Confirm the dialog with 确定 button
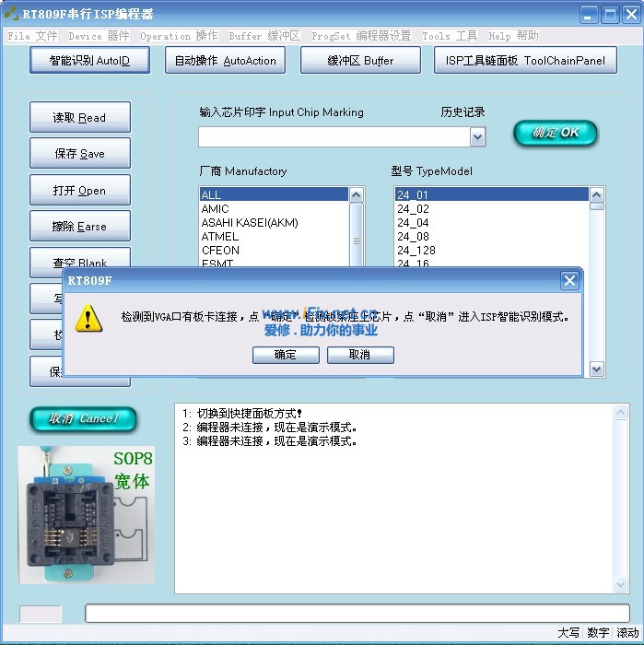This screenshot has width=644, height=645. click(285, 355)
